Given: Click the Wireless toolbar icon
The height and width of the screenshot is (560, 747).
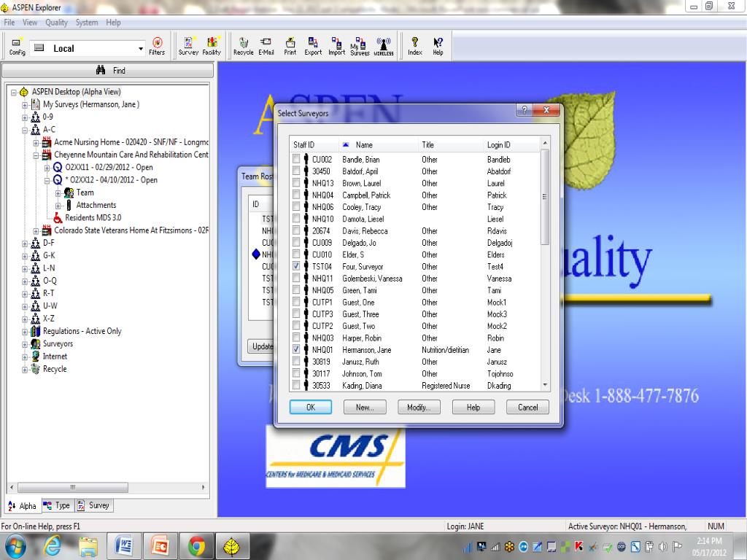Looking at the screenshot, I should 384,46.
